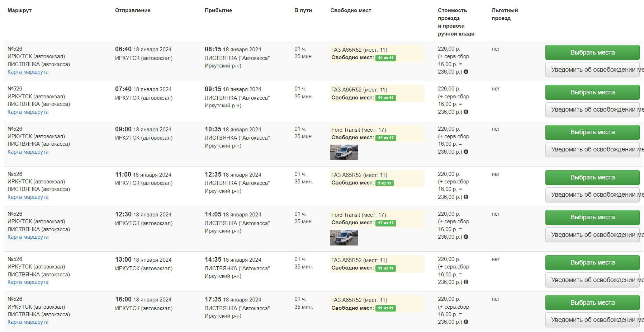The height and width of the screenshot is (332, 644).
Task: Click the 'Свободно мест' column header
Action: 351,10
